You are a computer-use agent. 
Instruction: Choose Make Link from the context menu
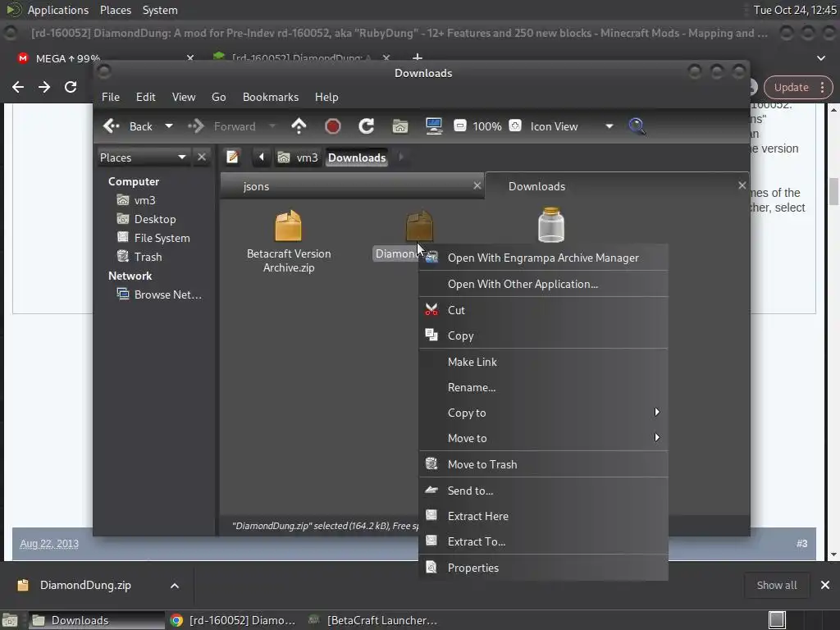click(x=543, y=362)
